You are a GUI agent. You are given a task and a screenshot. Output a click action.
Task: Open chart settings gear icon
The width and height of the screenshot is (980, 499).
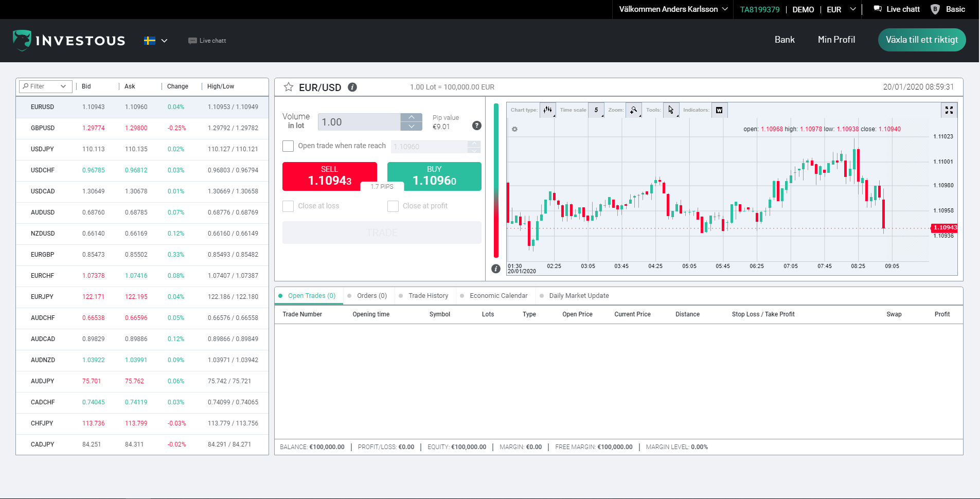514,129
